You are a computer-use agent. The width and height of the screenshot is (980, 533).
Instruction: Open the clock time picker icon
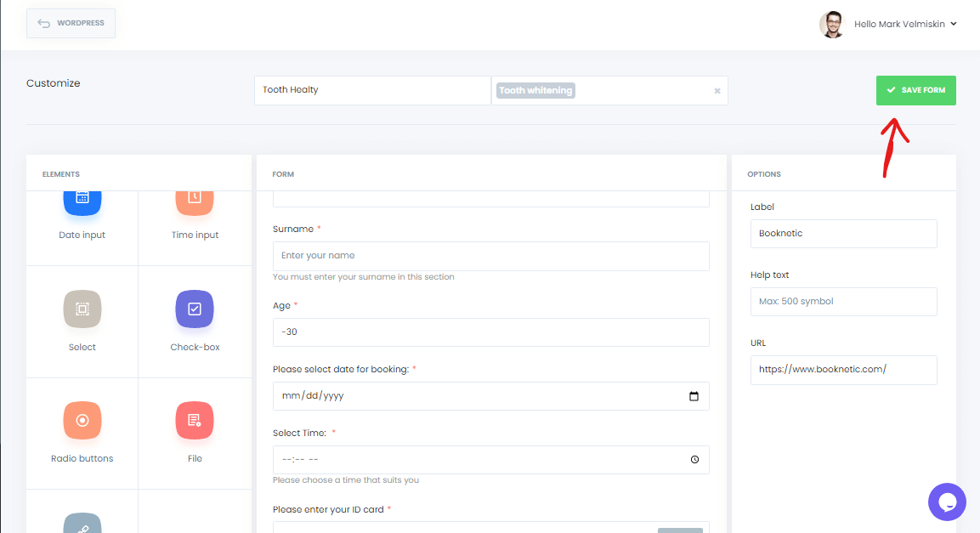click(x=694, y=460)
